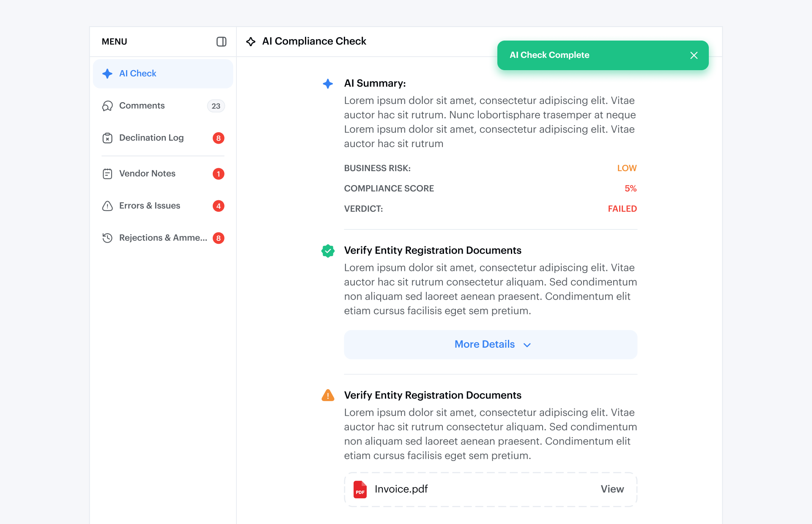Click the verified Entity Registration Documents heading

click(x=433, y=250)
